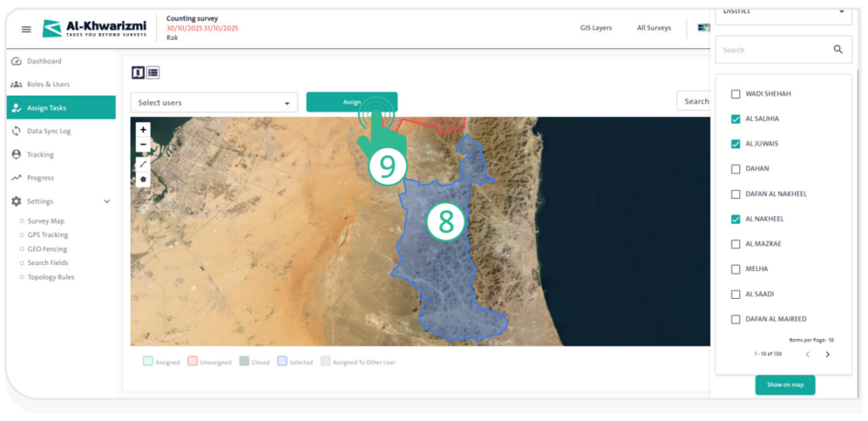Uncheck the AL JUWAIS checkbox
This screenshot has width=868, height=421.
coord(736,144)
